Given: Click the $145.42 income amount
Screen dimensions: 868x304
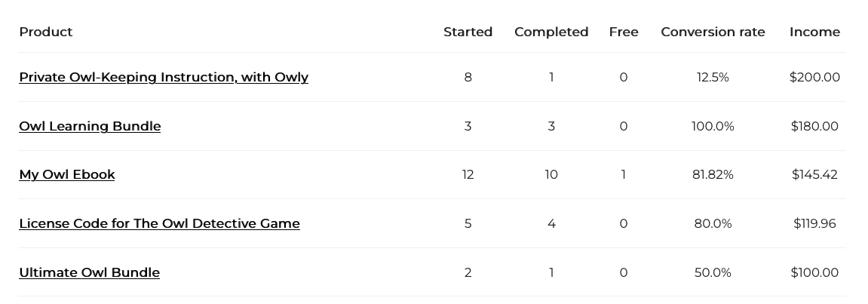Looking at the screenshot, I should [x=814, y=174].
